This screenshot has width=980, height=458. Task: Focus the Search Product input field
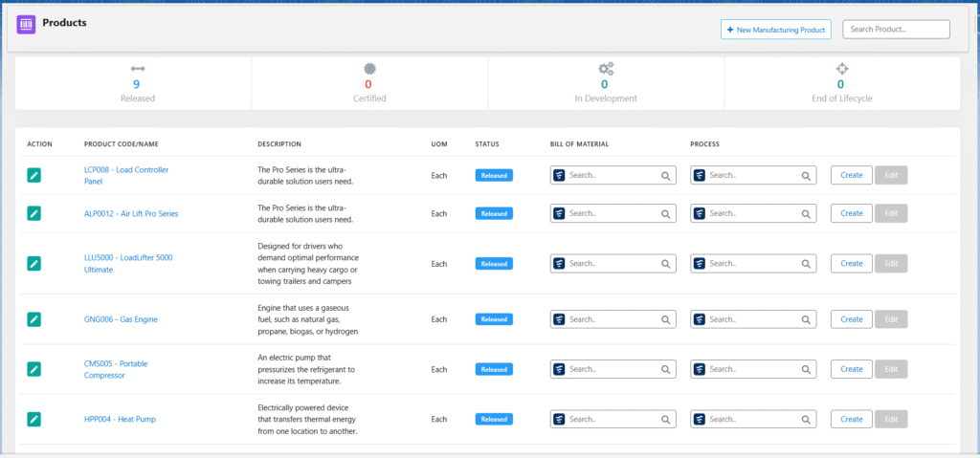click(896, 30)
